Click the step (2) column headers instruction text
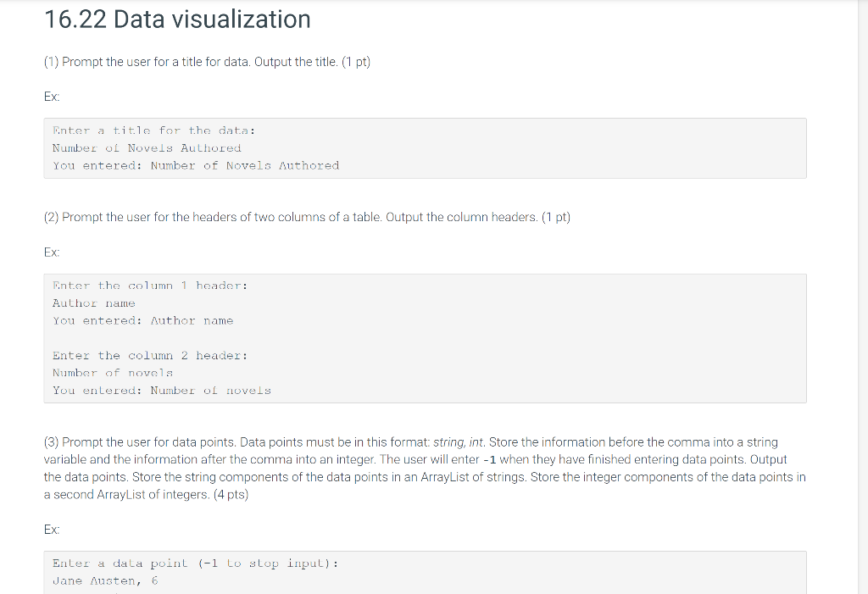The height and width of the screenshot is (594, 868). [x=307, y=217]
